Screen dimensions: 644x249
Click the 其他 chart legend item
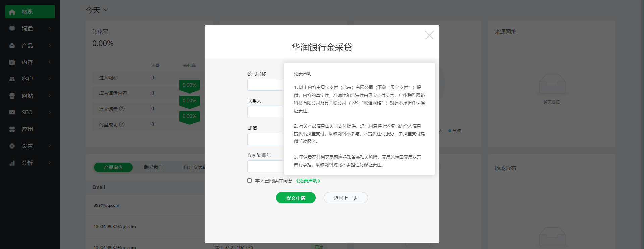point(455,131)
